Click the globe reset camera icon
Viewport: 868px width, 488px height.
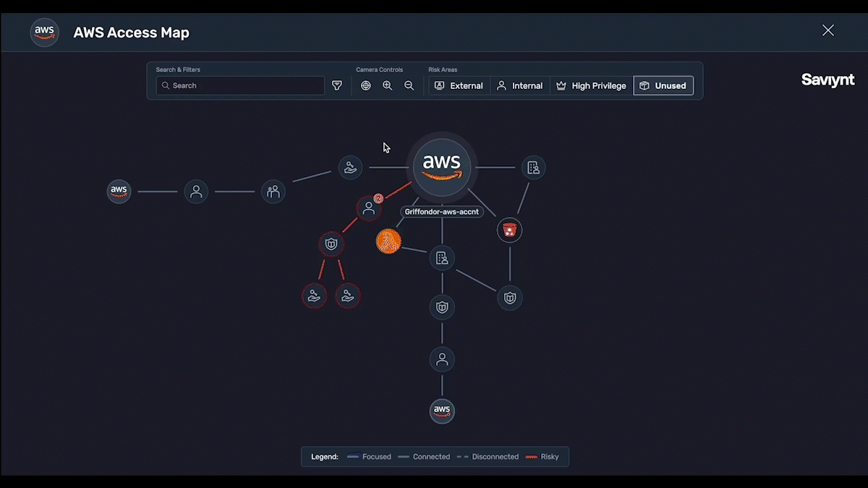pyautogui.click(x=366, y=85)
